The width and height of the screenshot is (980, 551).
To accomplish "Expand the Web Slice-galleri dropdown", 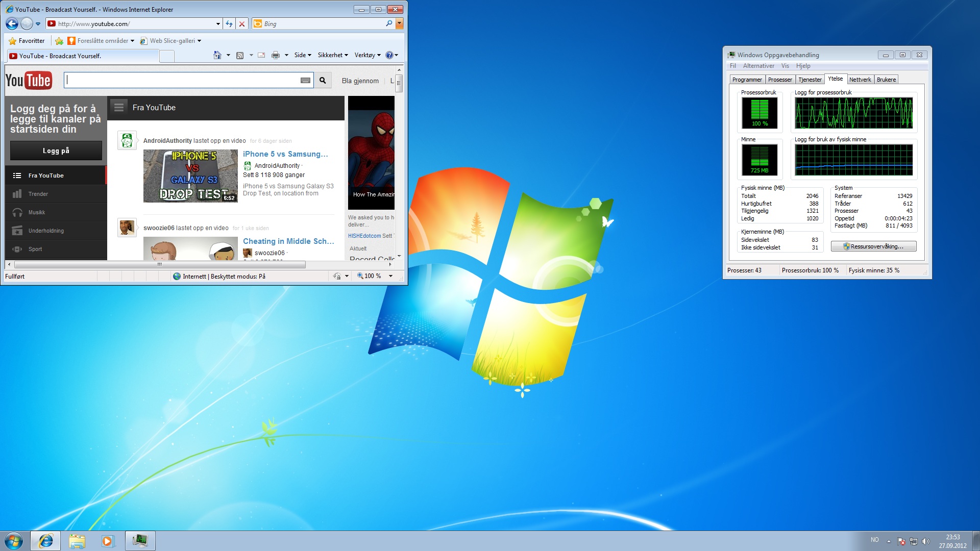I will [x=199, y=41].
